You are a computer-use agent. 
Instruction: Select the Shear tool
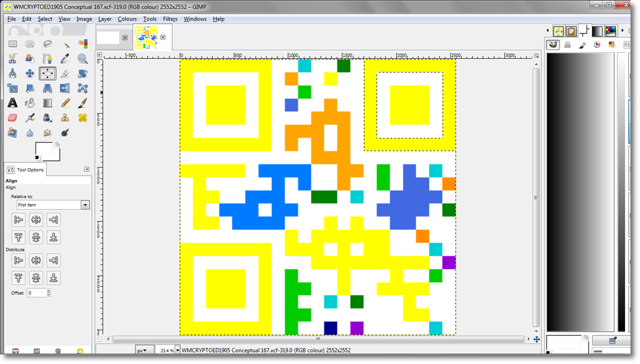point(30,88)
